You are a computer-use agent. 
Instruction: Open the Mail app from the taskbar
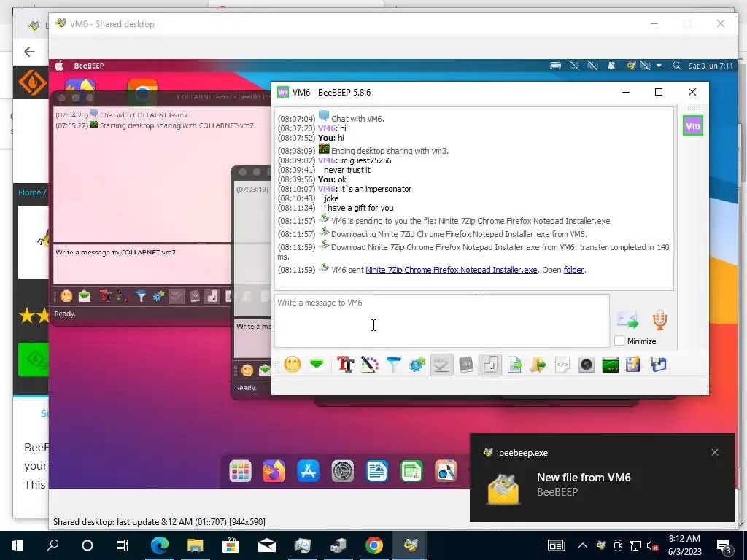[267, 545]
